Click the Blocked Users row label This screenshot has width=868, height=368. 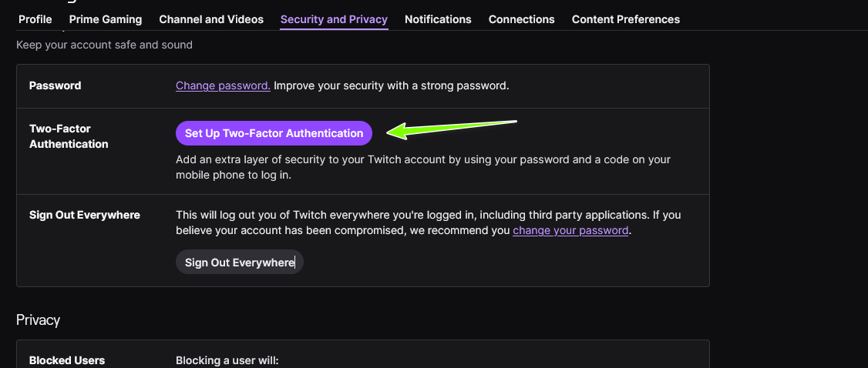tap(67, 360)
